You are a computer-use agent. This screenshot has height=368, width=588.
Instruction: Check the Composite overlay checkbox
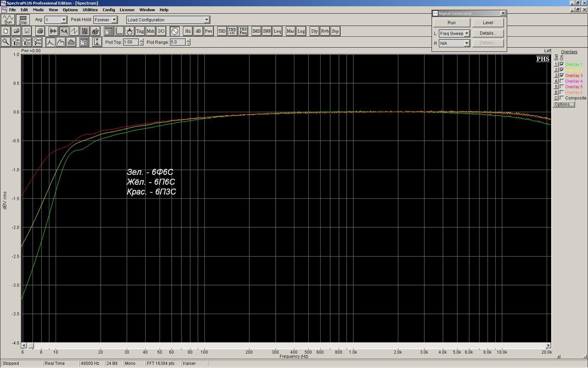coord(562,98)
